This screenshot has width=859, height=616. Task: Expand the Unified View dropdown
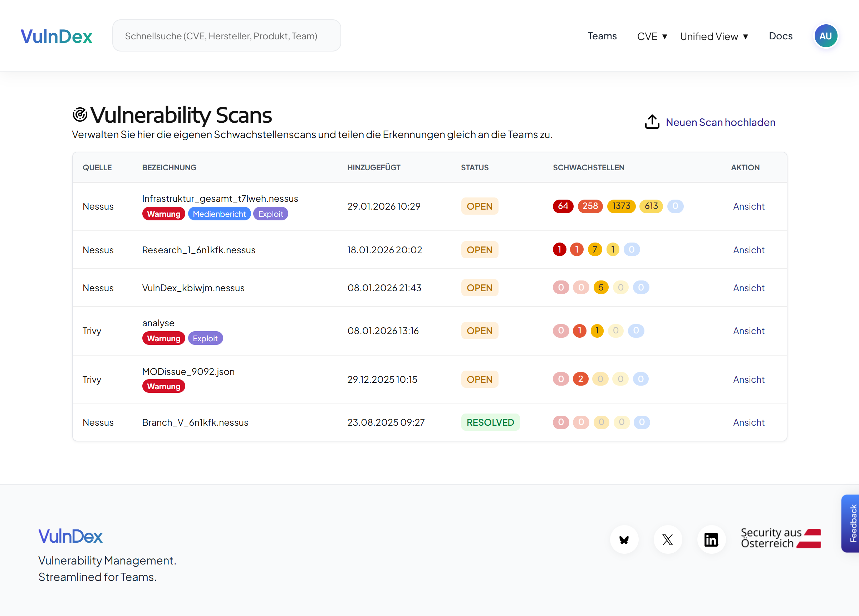coord(714,36)
